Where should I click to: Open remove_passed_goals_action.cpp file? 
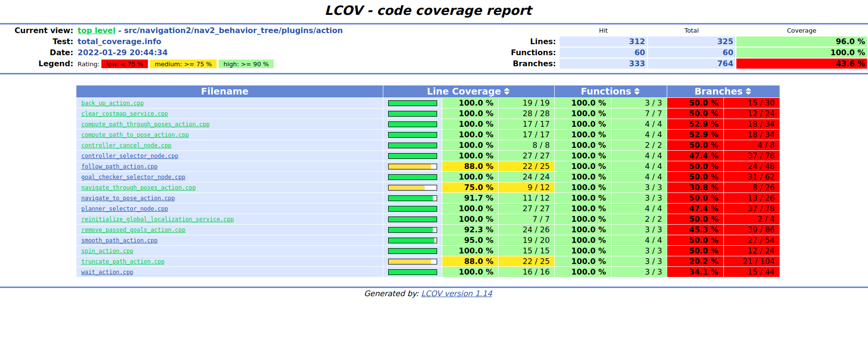point(133,230)
